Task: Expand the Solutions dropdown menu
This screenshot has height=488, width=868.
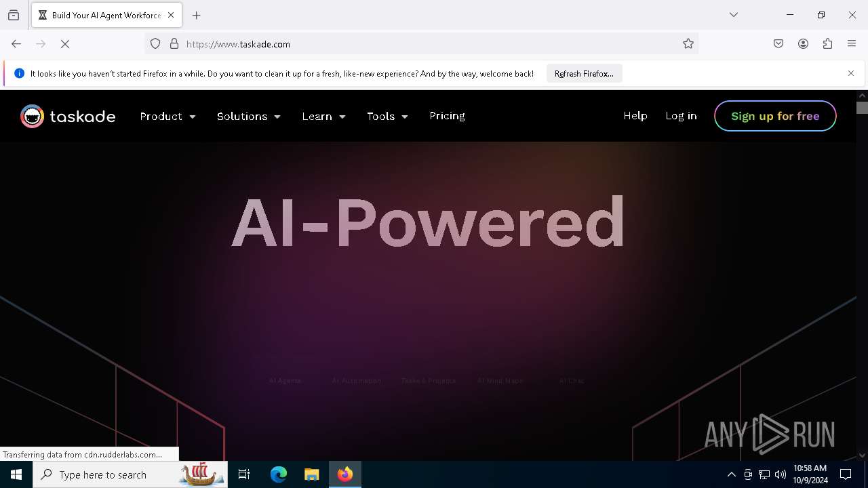Action: 248,117
